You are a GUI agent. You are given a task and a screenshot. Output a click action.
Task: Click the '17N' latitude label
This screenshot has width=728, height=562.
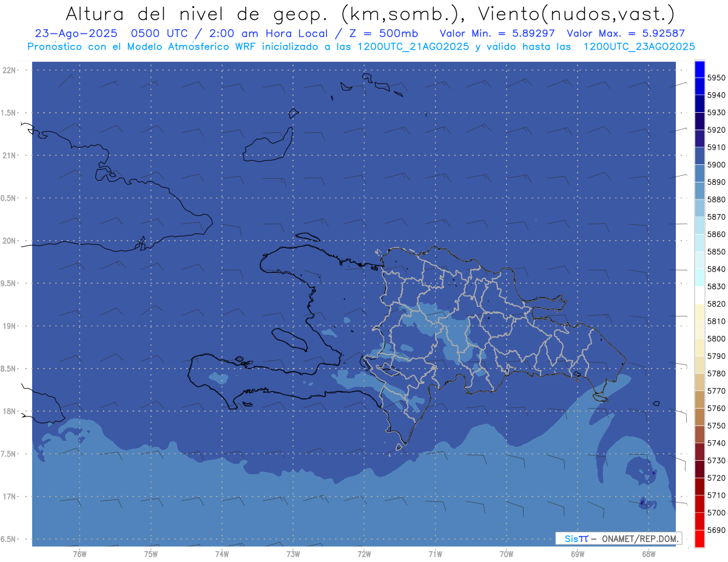(10, 497)
